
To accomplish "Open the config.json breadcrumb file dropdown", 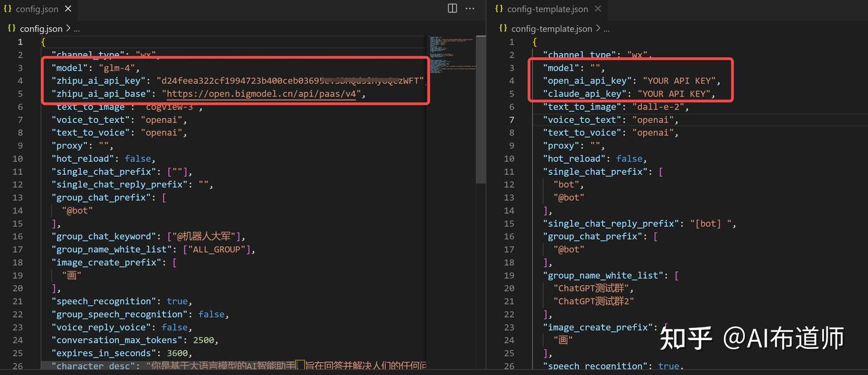I will click(x=40, y=28).
